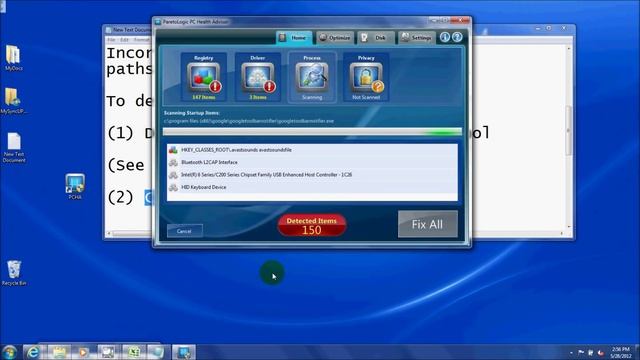Click the Detected Items 150 counter
This screenshot has height=360, width=640.
point(312,225)
